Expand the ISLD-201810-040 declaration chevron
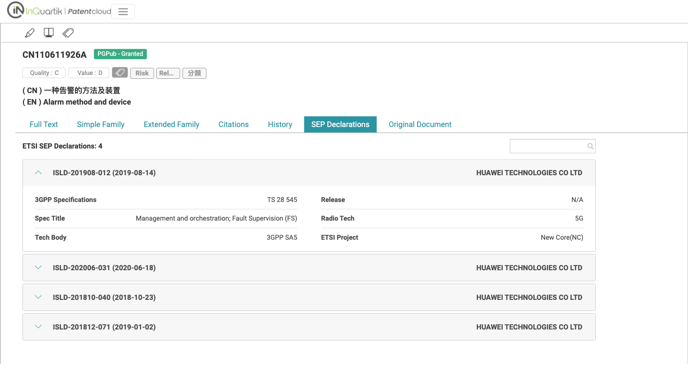688x382 pixels. [x=38, y=297]
